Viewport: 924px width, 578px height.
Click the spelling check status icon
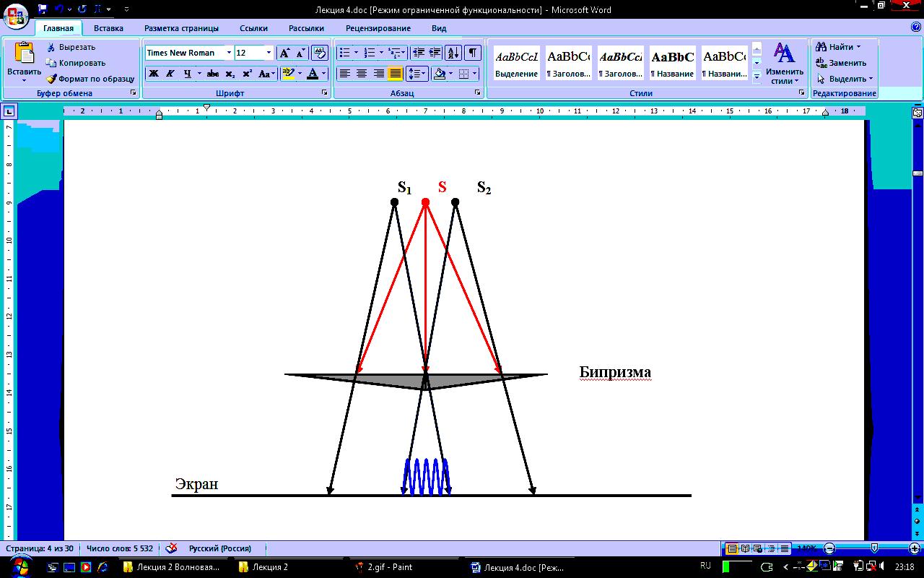coord(172,548)
